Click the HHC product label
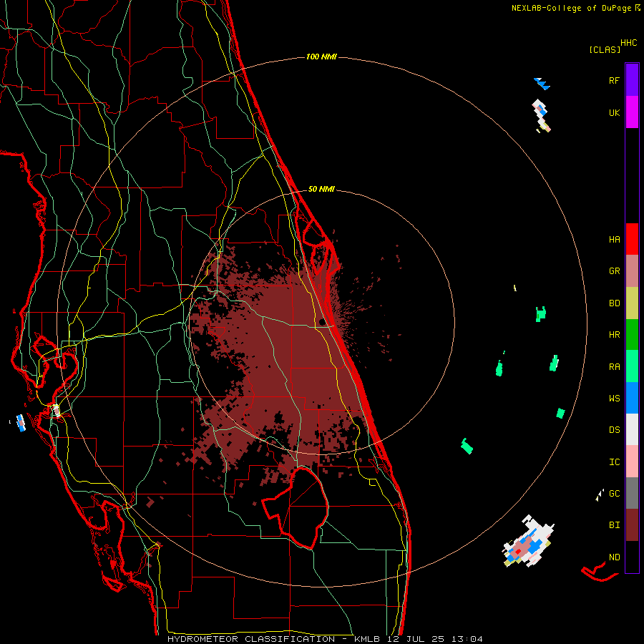The width and height of the screenshot is (644, 644). (628, 43)
